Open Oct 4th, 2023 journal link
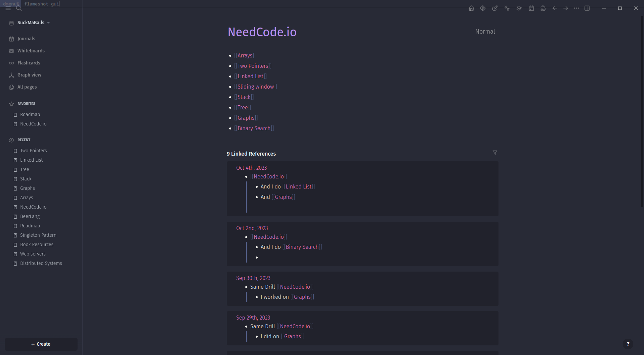The width and height of the screenshot is (644, 355). 251,168
